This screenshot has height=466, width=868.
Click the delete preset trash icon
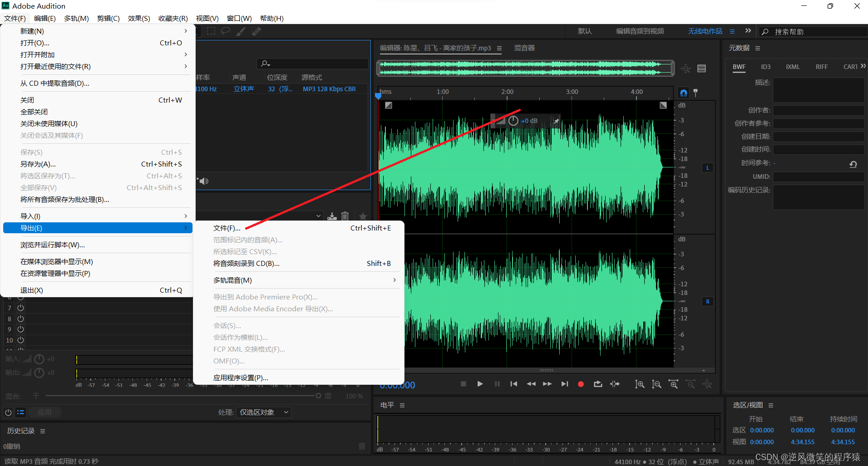[x=345, y=216]
